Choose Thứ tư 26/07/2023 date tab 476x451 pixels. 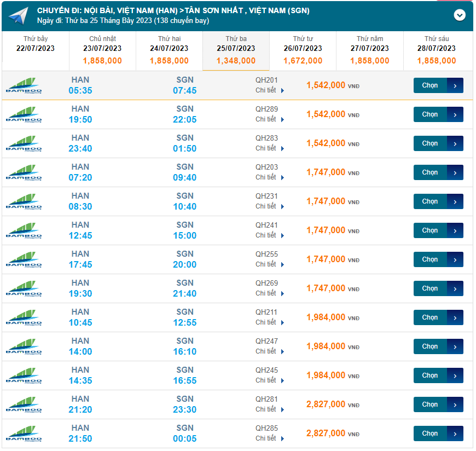303,50
